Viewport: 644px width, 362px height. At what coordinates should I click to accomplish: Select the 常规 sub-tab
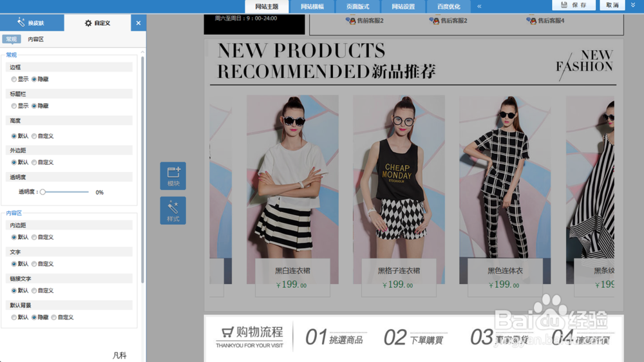pyautogui.click(x=12, y=39)
